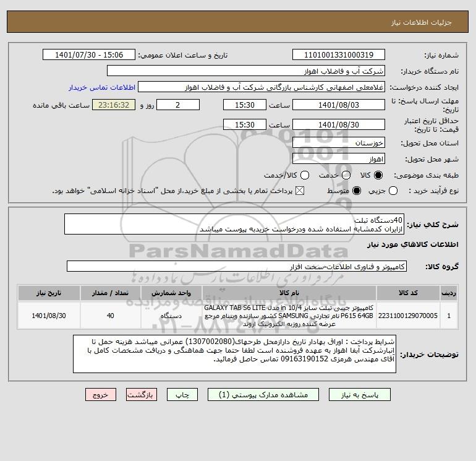Select the 'متوسط' purchase type radio
The width and height of the screenshot is (476, 461).
(357, 191)
